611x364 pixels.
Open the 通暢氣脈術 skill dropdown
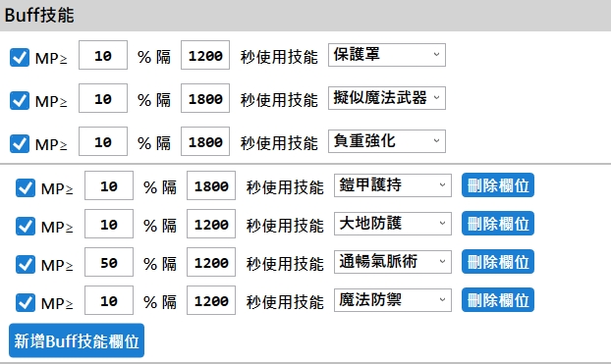(393, 262)
